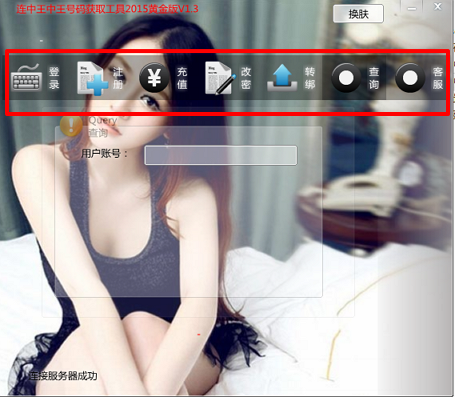Select the 查询 text label in toolbar
455x397 pixels.
click(x=374, y=78)
